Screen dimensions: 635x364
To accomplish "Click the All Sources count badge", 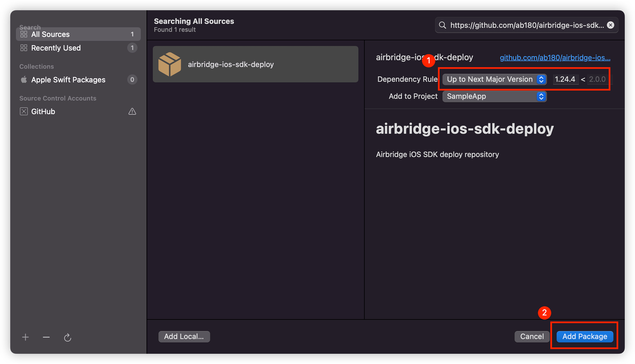I will pos(132,34).
